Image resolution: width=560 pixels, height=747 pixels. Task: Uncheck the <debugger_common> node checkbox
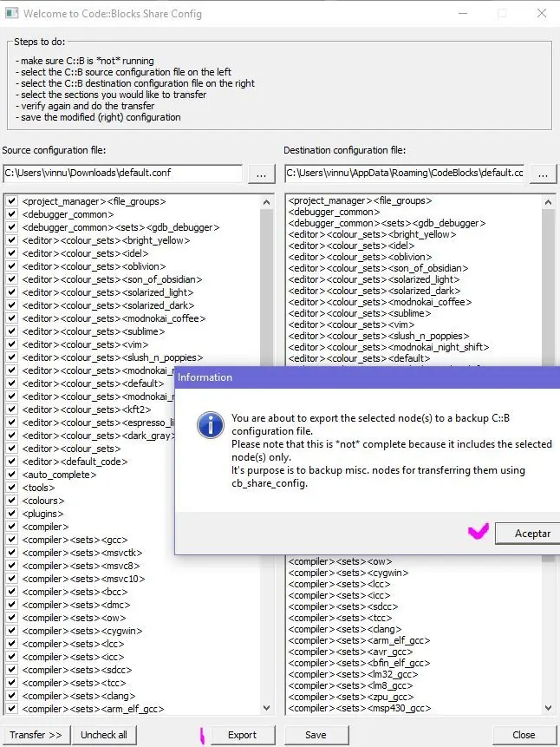tap(12, 214)
